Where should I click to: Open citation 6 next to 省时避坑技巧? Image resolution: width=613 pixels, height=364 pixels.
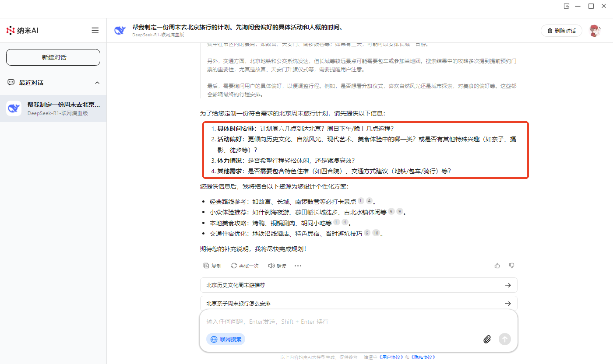point(367,233)
